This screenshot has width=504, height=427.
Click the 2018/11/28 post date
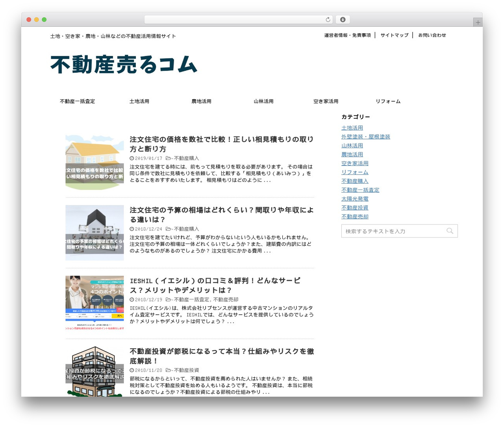point(148,370)
